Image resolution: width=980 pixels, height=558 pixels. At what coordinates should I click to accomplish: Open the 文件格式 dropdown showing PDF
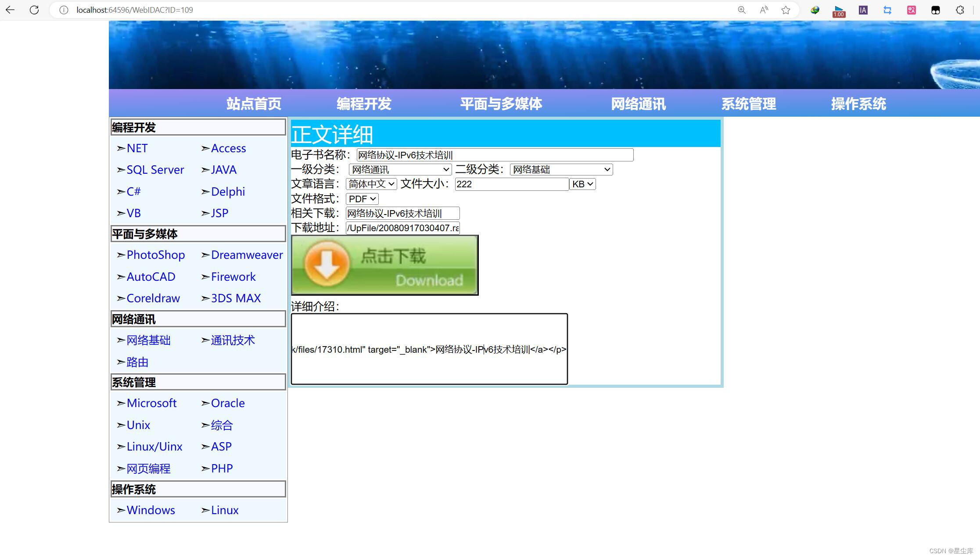362,199
